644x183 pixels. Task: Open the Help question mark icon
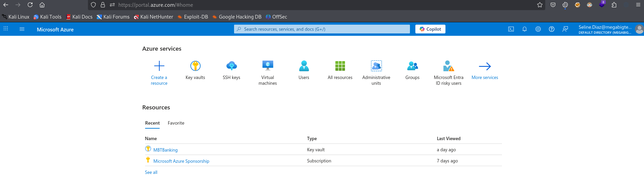click(x=552, y=29)
